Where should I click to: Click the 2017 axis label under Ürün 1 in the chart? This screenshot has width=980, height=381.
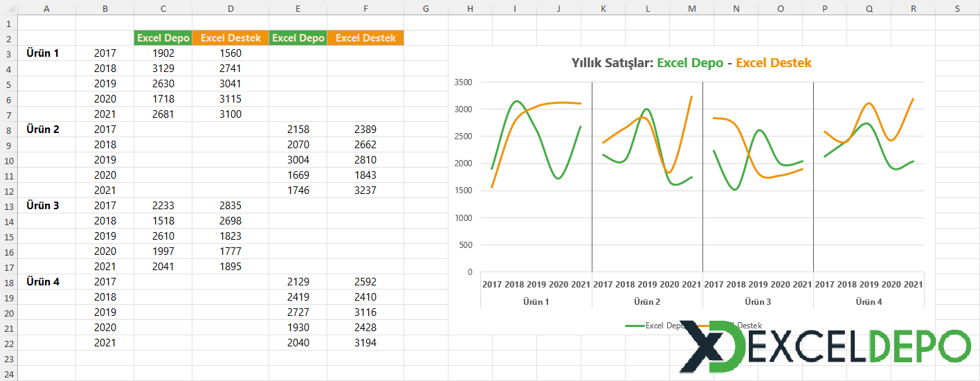pos(492,285)
